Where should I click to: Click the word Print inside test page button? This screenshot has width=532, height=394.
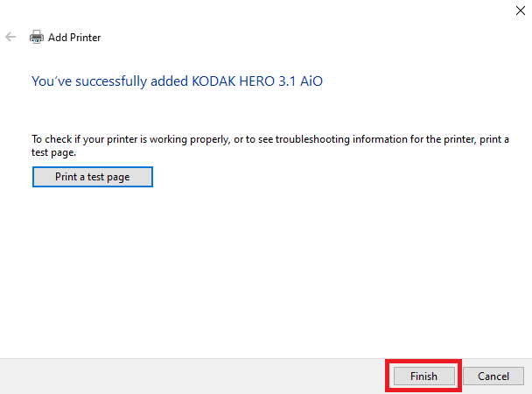pos(66,177)
